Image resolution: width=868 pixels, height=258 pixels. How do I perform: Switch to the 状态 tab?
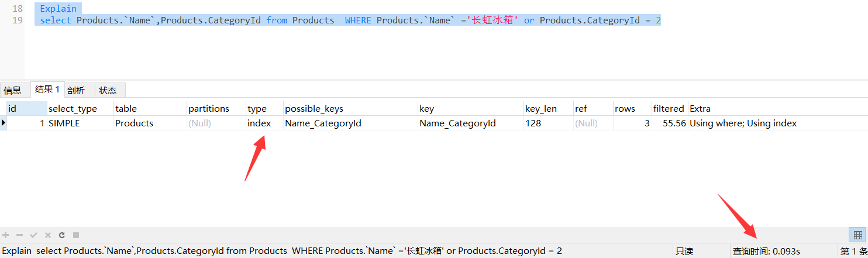coord(108,90)
